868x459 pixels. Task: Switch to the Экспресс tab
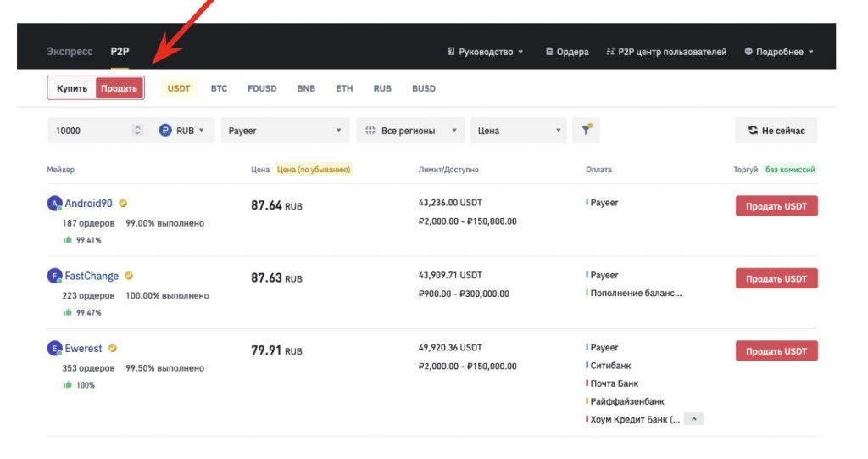tap(70, 52)
